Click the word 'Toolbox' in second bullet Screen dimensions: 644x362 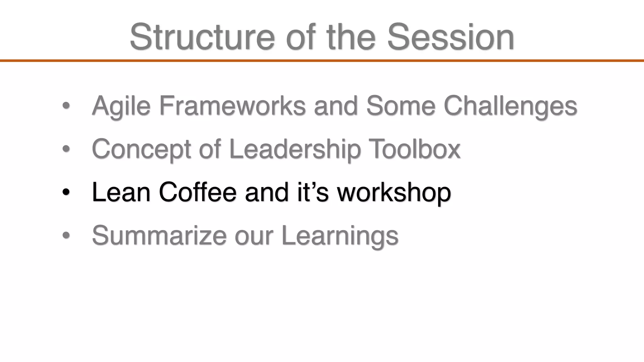pos(414,149)
